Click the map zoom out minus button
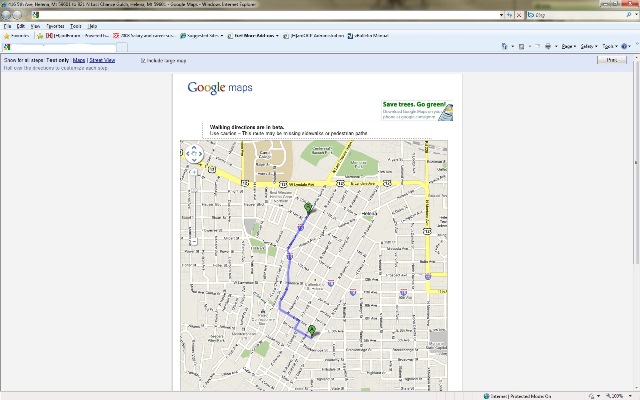The image size is (640, 400). click(x=194, y=242)
